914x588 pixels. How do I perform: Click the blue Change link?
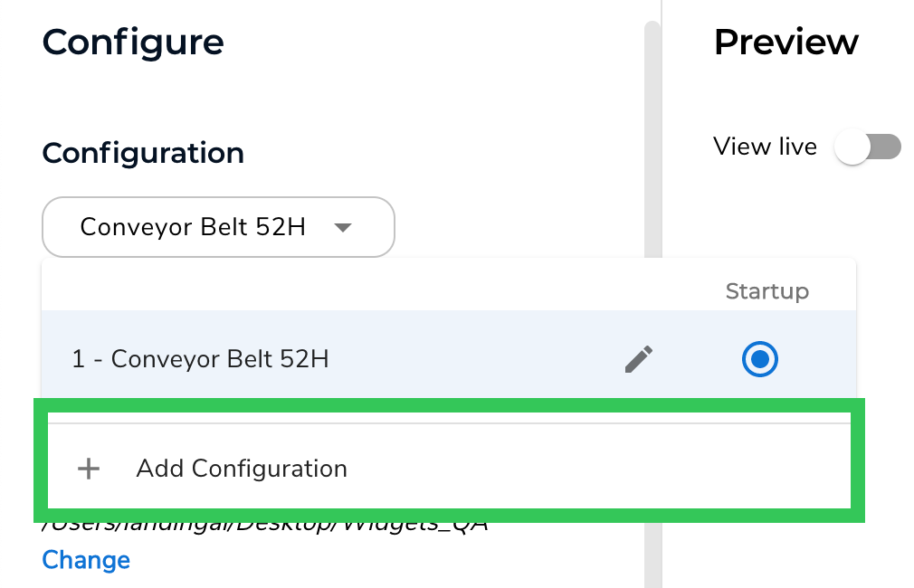86,560
